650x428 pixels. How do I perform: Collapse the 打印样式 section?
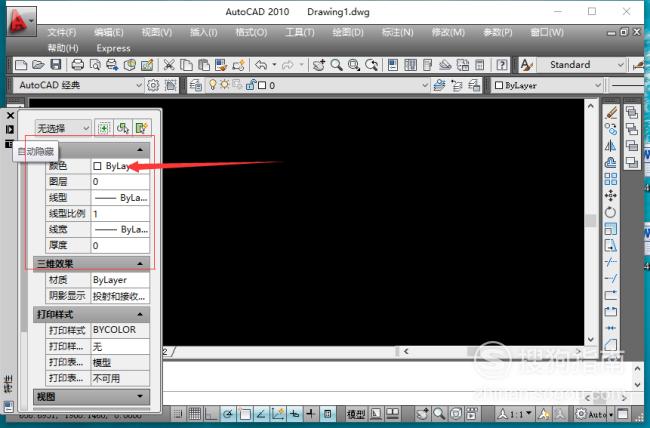pyautogui.click(x=140, y=314)
